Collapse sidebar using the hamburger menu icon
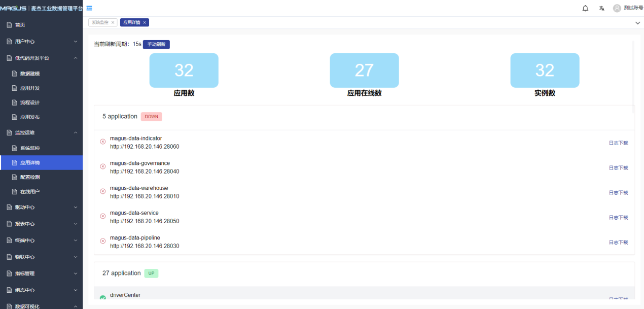The image size is (644, 309). pyautogui.click(x=89, y=8)
